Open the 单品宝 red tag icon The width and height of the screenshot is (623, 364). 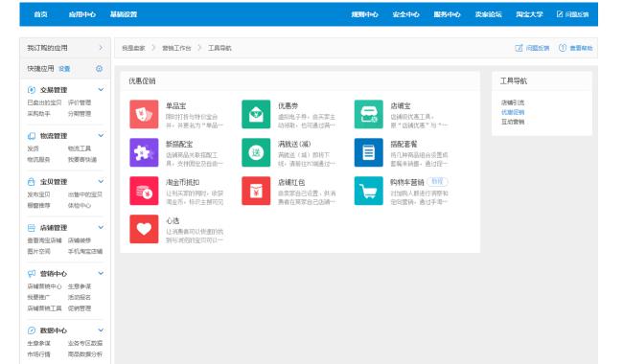[x=144, y=114]
